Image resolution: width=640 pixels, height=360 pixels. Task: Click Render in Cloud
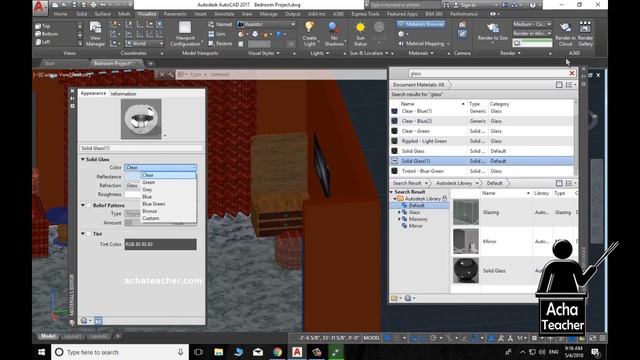[x=565, y=34]
